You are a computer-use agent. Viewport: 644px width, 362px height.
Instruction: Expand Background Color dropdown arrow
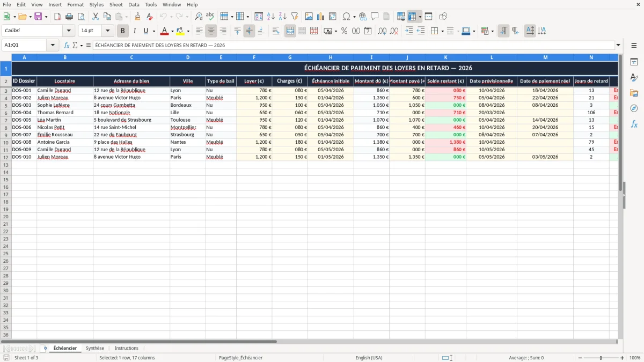(x=188, y=31)
